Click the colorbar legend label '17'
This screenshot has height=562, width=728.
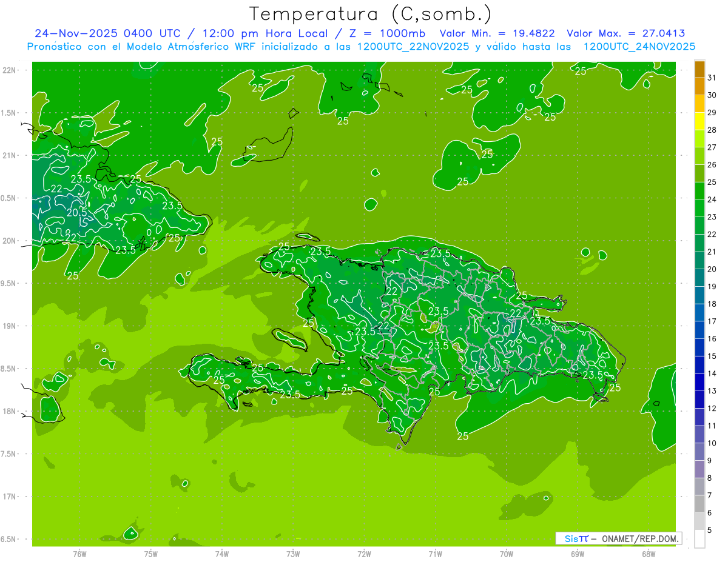tap(712, 321)
